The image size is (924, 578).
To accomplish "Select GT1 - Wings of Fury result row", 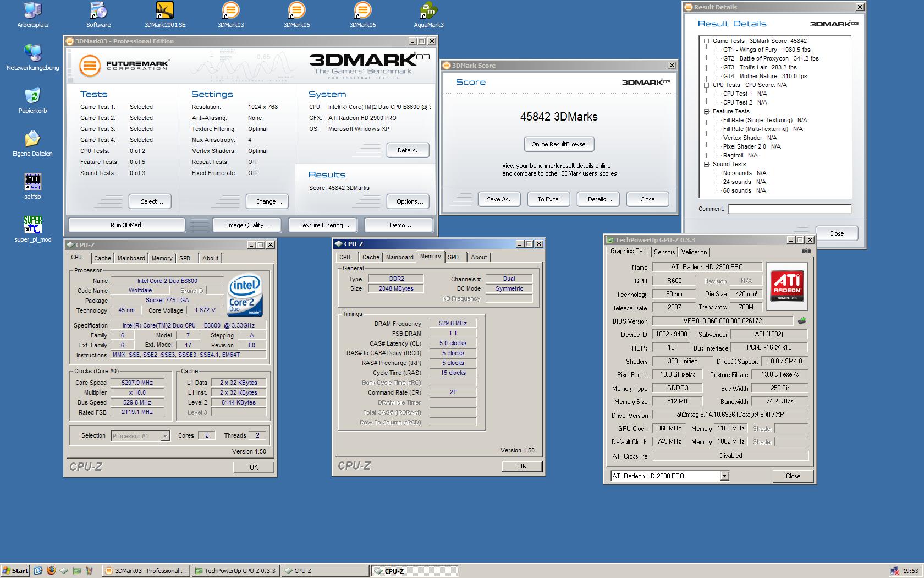I will [767, 50].
